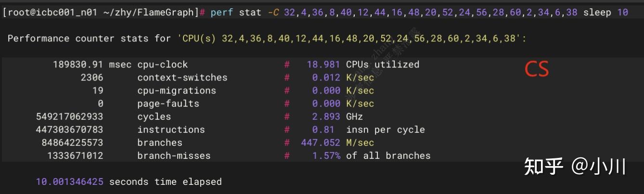Click the cycles count 549217062933
The image size is (644, 194).
[69, 116]
